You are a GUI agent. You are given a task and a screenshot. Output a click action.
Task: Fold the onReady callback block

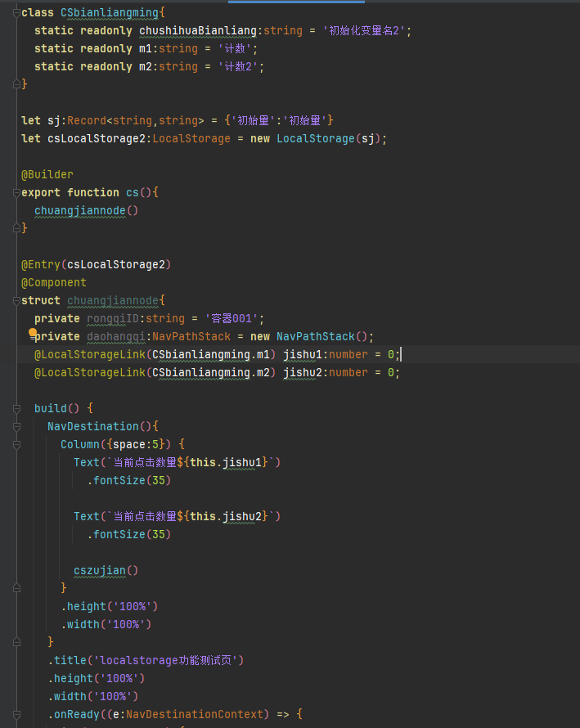16,714
